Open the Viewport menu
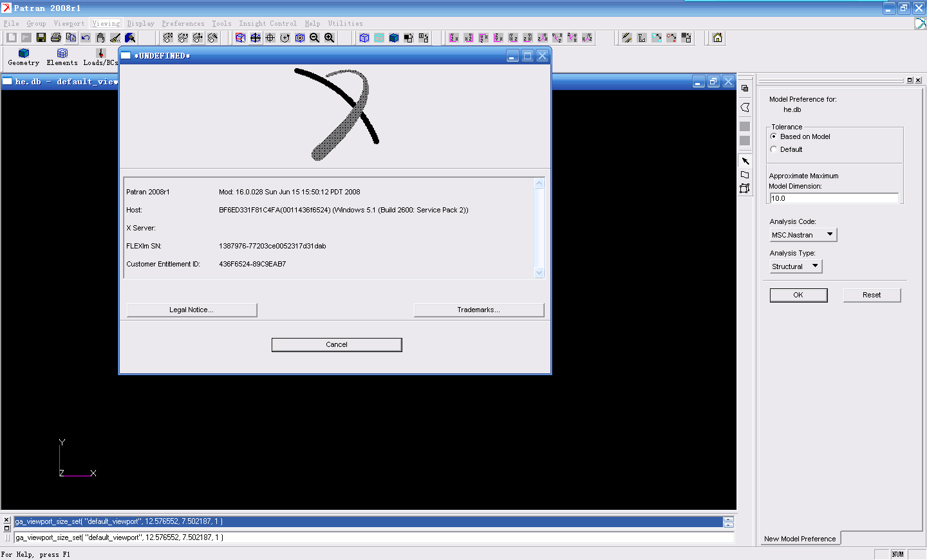Screen dimensions: 927x560 coord(69,24)
